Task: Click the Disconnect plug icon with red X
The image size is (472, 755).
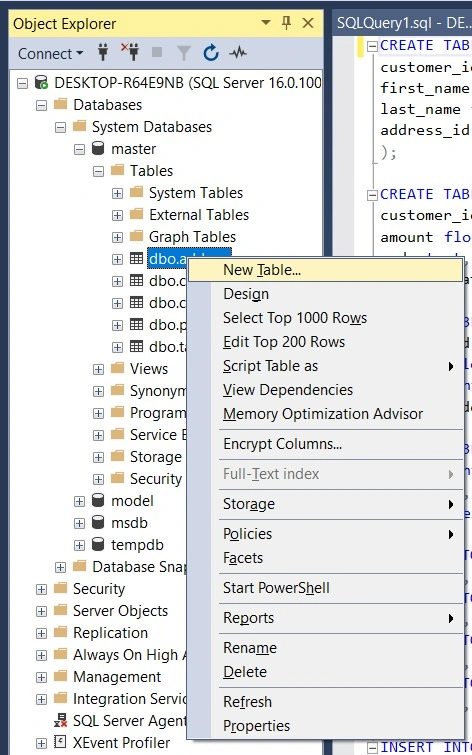Action: point(130,53)
